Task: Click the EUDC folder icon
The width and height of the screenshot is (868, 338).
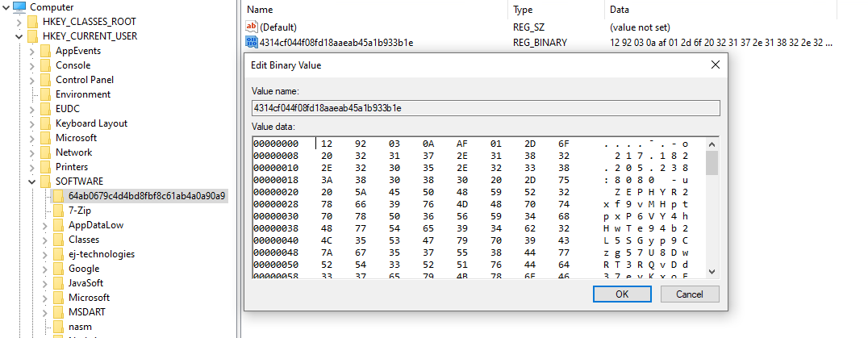Action: (x=47, y=109)
